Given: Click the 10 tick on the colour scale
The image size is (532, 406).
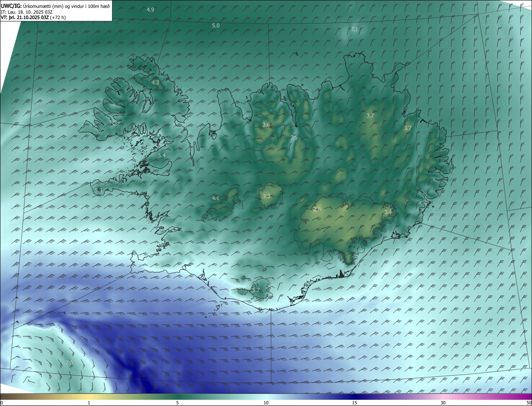Looking at the screenshot, I should point(266,403).
